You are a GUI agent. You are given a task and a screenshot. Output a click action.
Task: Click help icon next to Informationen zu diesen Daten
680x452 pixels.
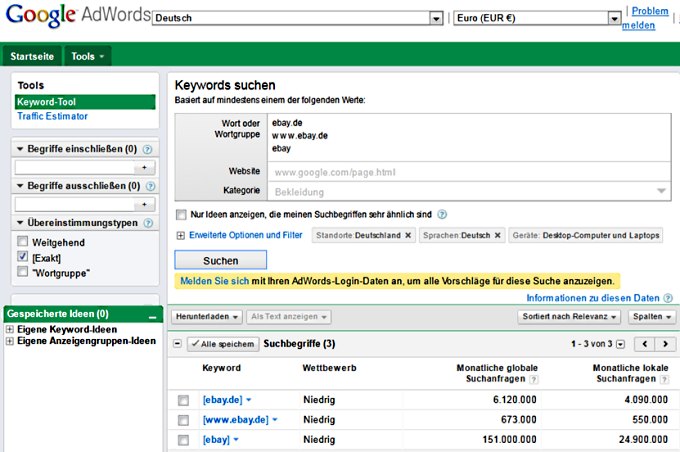pyautogui.click(x=668, y=298)
